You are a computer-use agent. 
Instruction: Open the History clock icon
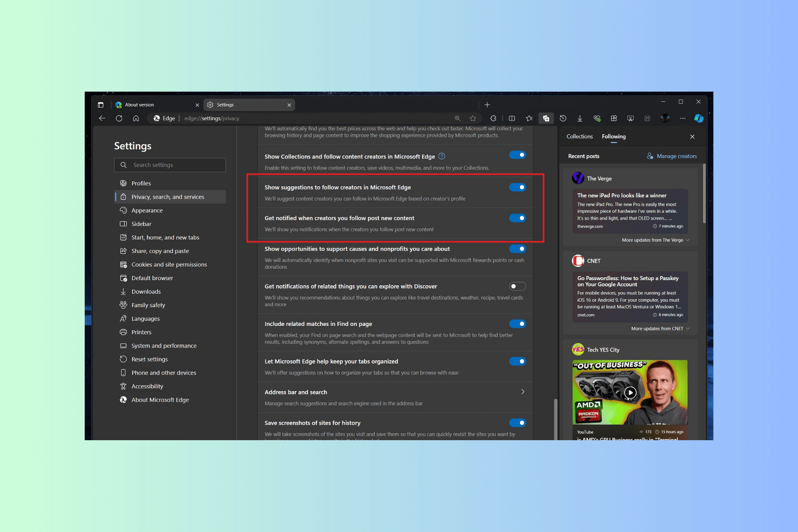(563, 118)
